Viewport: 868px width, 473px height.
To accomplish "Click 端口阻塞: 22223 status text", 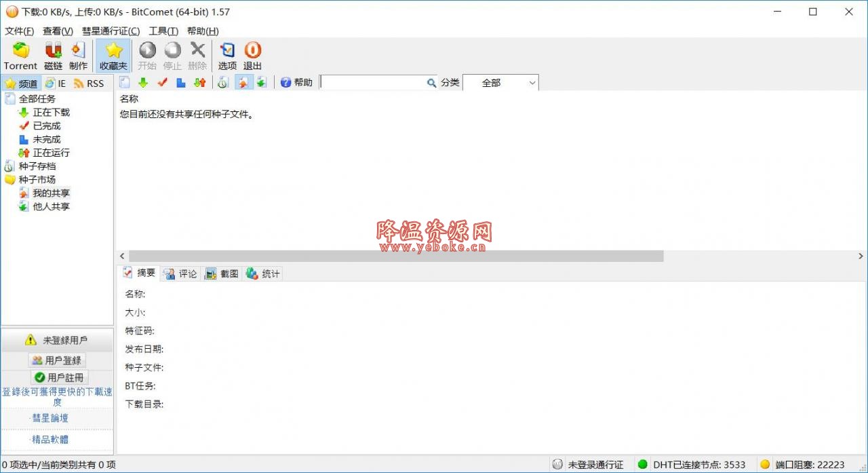I will 810,465.
